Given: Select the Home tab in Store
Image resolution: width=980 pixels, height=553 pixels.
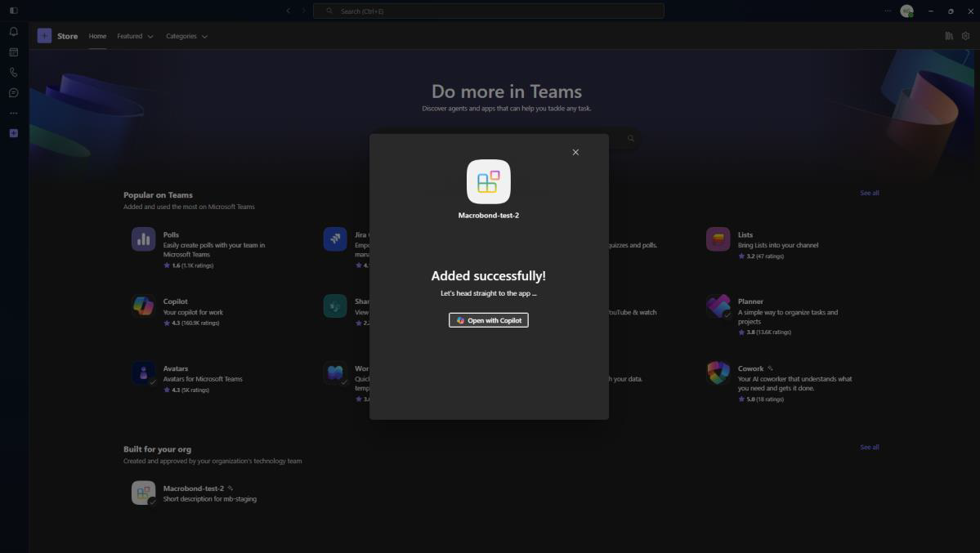Looking at the screenshot, I should [x=97, y=36].
